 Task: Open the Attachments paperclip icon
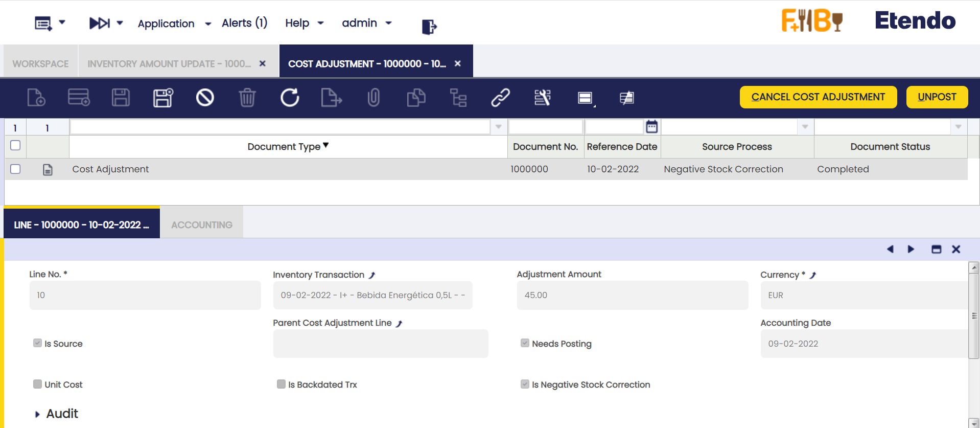coord(374,97)
